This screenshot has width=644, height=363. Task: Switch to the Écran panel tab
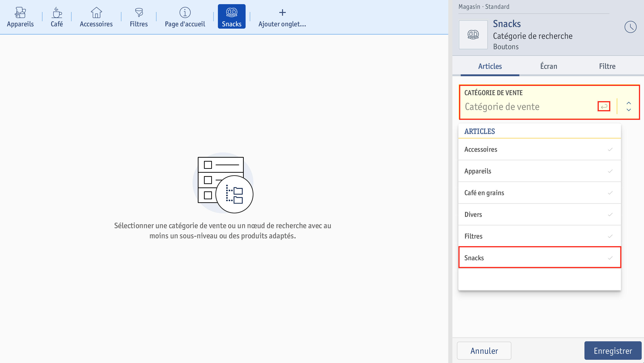click(548, 66)
